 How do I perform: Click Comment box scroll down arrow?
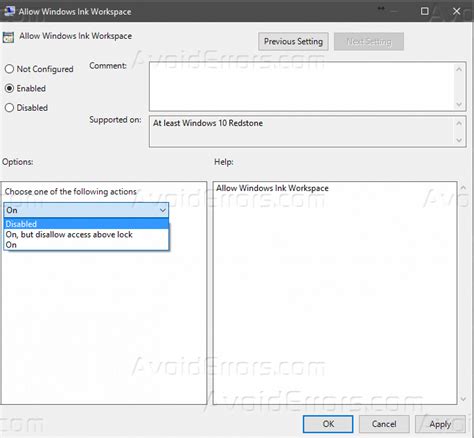(x=459, y=104)
